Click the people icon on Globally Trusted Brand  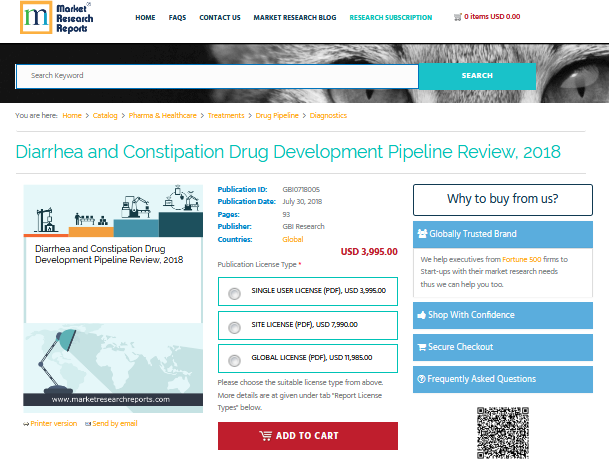(x=422, y=233)
